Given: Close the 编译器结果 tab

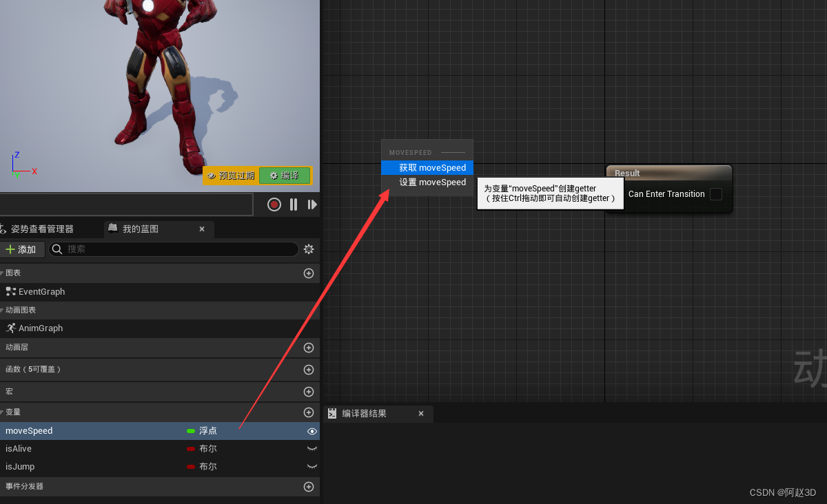Looking at the screenshot, I should (x=421, y=414).
